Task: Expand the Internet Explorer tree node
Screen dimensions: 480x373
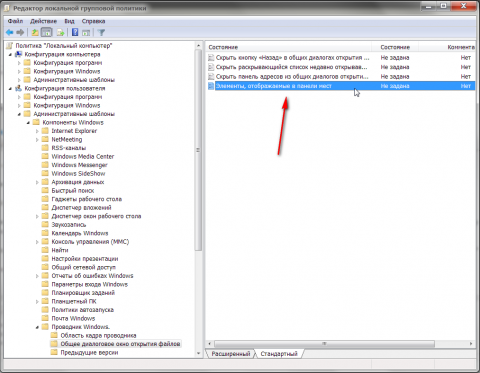Action: pyautogui.click(x=37, y=131)
